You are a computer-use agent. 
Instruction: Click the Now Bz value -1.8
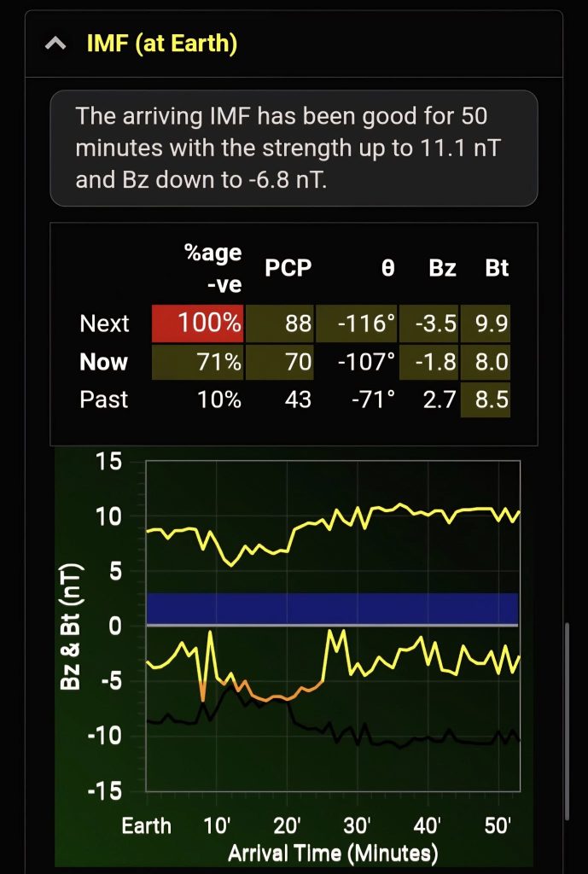pyautogui.click(x=429, y=362)
